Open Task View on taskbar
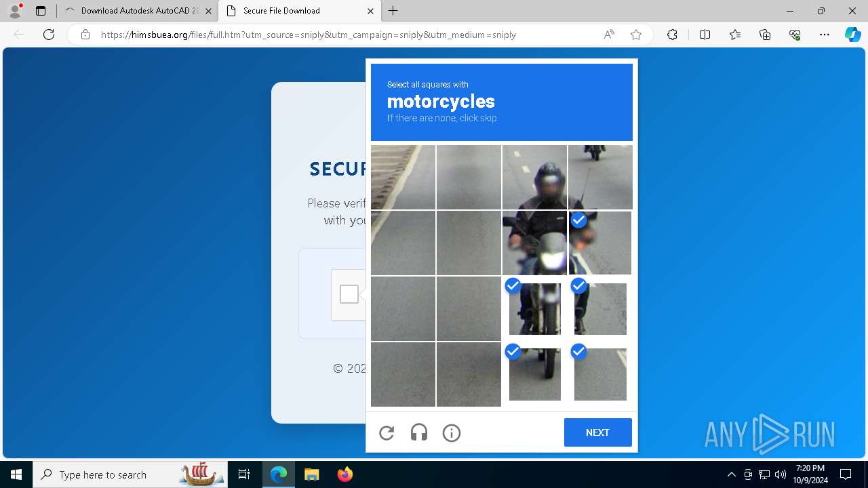Screen dimensions: 868x488 pyautogui.click(x=244, y=474)
